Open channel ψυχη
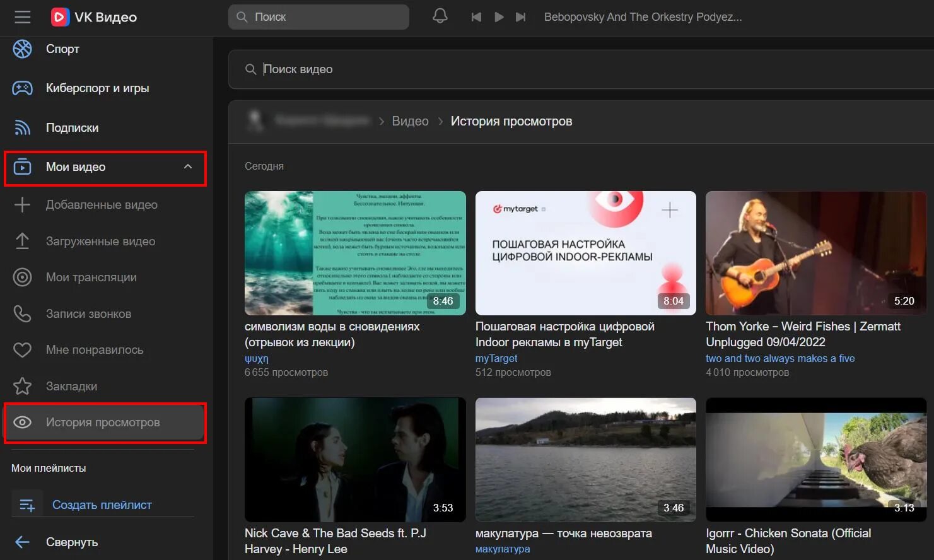934x560 pixels. click(x=257, y=359)
